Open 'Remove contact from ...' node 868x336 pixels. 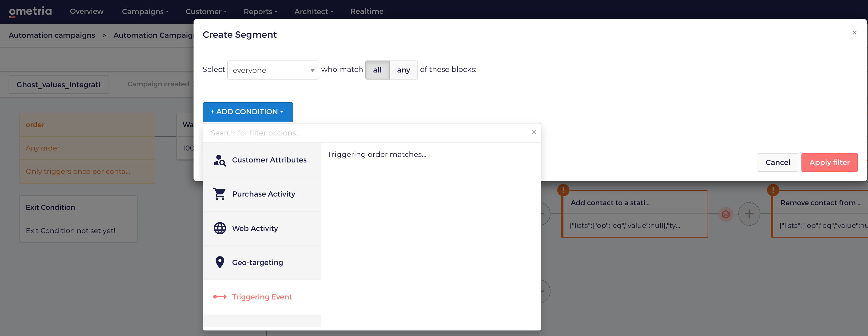pos(820,214)
